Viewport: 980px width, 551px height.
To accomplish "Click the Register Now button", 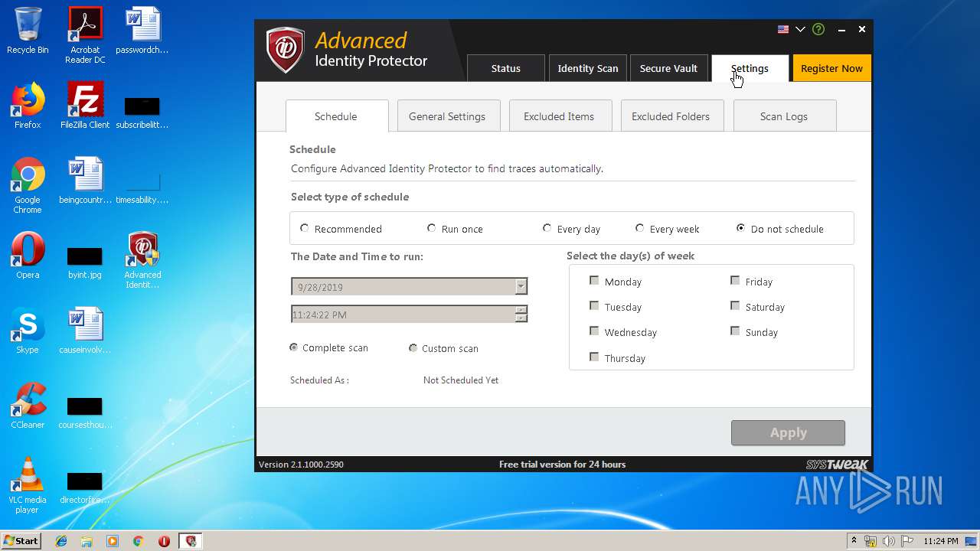I will (x=831, y=68).
